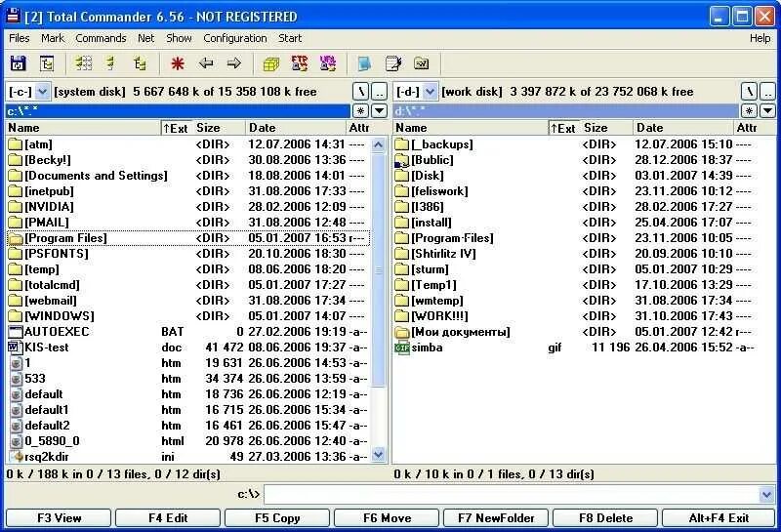This screenshot has height=532, width=781.
Task: Open right panel hotlist asterisk button
Action: [x=749, y=110]
